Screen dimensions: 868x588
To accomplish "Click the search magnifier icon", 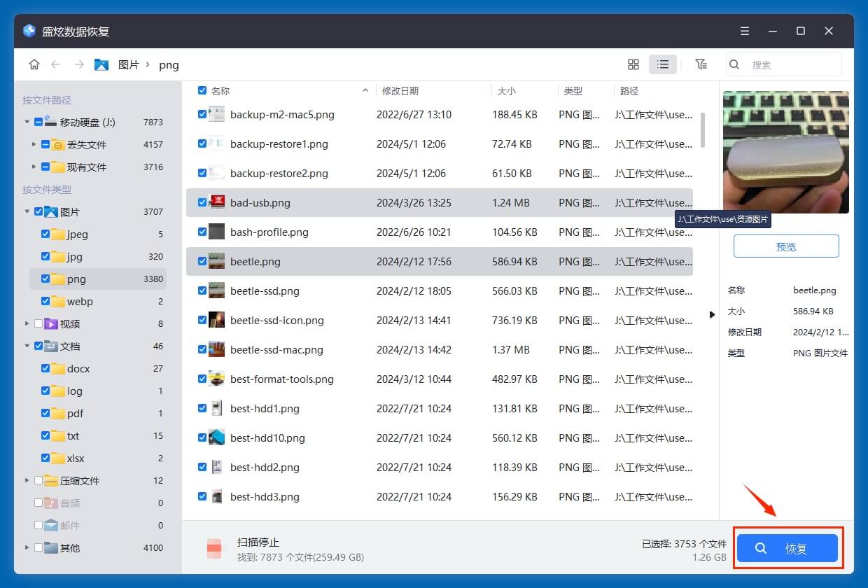I will point(734,64).
